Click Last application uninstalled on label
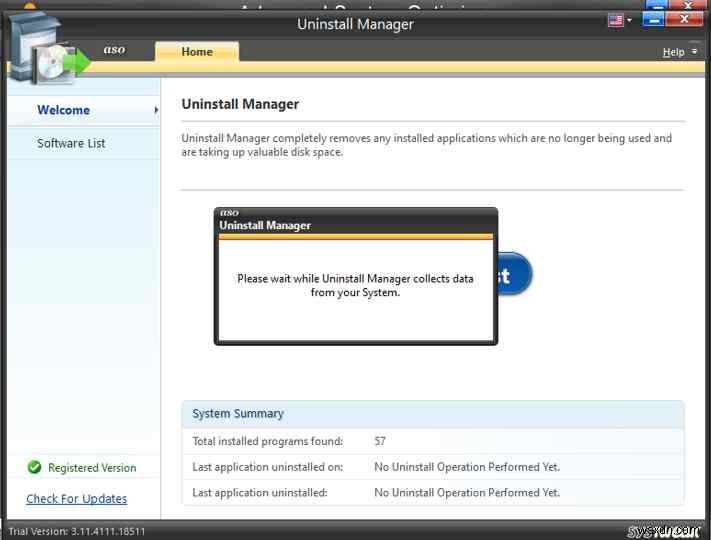Image resolution: width=711 pixels, height=540 pixels. [x=268, y=467]
